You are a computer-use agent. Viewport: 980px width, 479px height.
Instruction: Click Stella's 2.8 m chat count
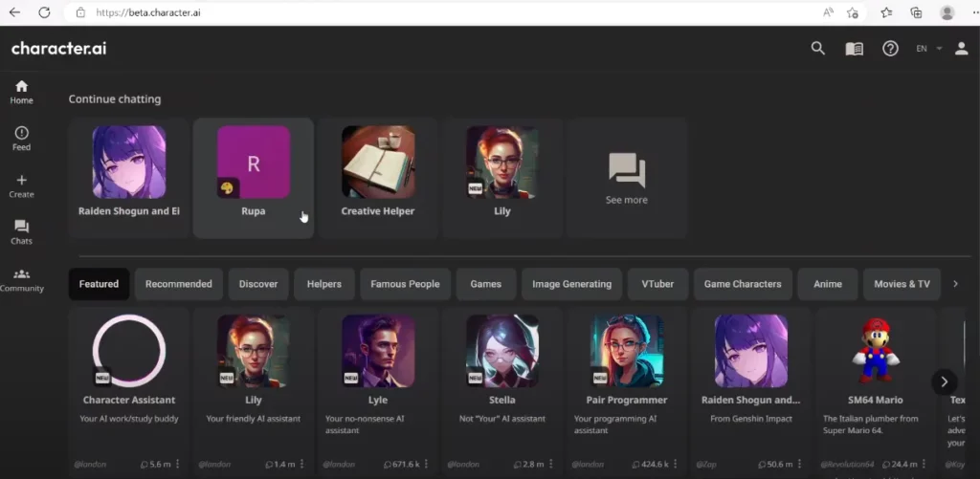(x=528, y=465)
